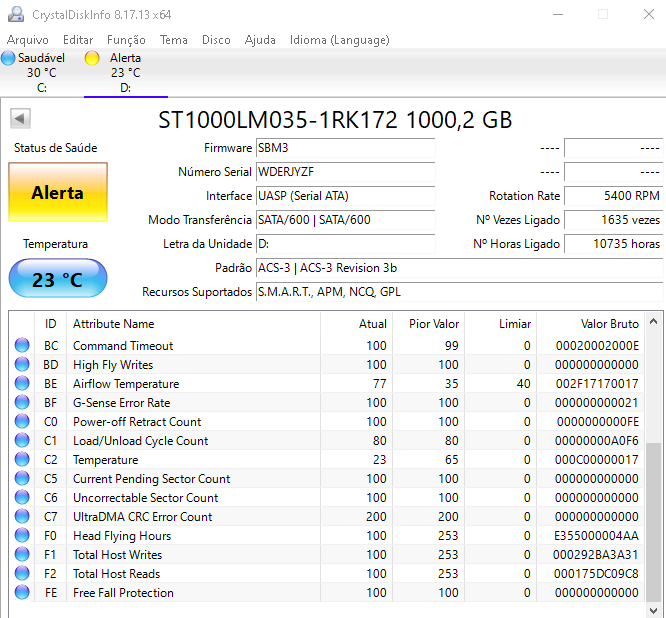Click raw value E355000004AA
This screenshot has width=666, height=618.
(596, 536)
